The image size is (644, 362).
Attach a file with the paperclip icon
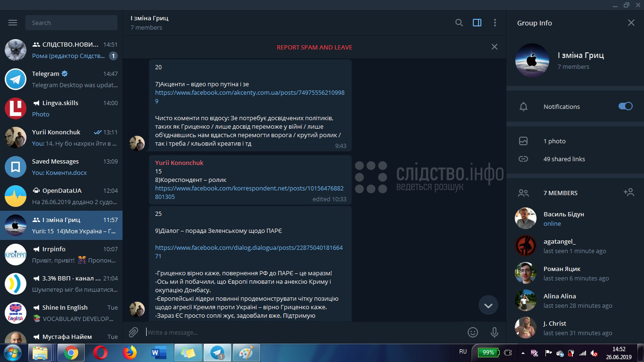coord(133,332)
